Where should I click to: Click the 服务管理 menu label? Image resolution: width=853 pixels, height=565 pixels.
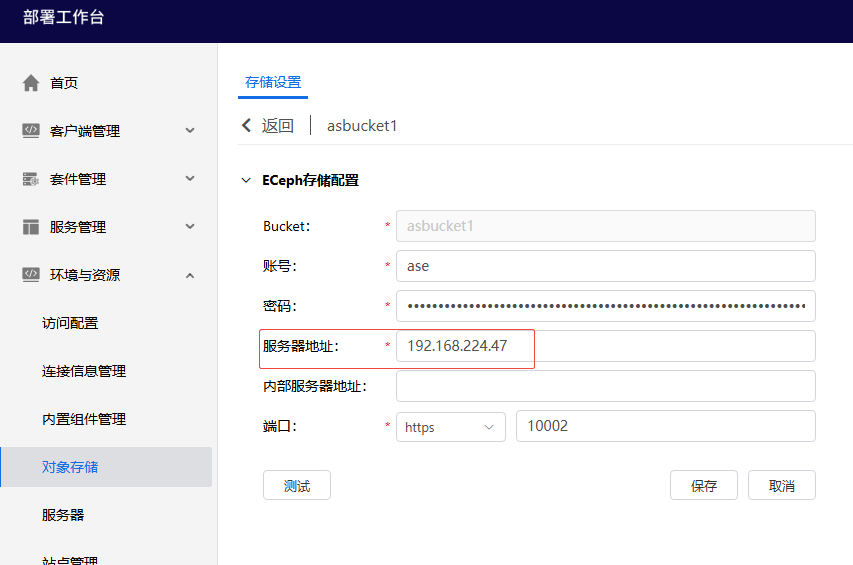78,227
